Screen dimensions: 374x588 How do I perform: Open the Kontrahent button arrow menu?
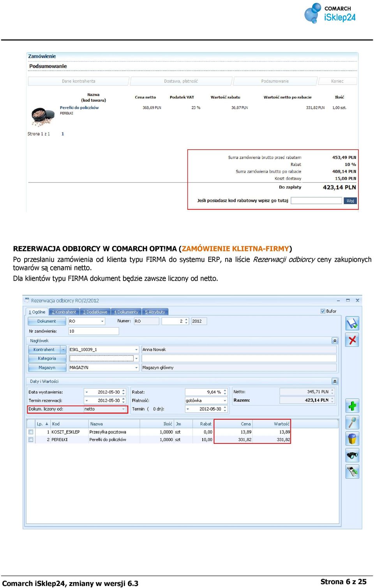coord(63,350)
